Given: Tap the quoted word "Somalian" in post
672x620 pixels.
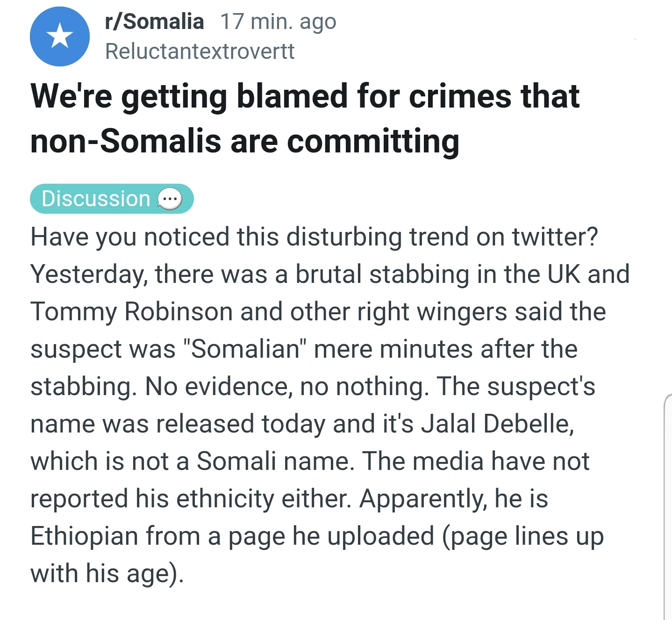Looking at the screenshot, I should [x=245, y=349].
